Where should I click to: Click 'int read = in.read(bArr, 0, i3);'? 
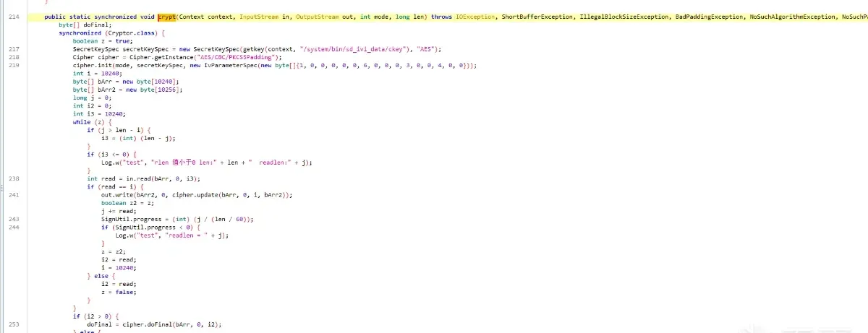pyautogui.click(x=144, y=178)
